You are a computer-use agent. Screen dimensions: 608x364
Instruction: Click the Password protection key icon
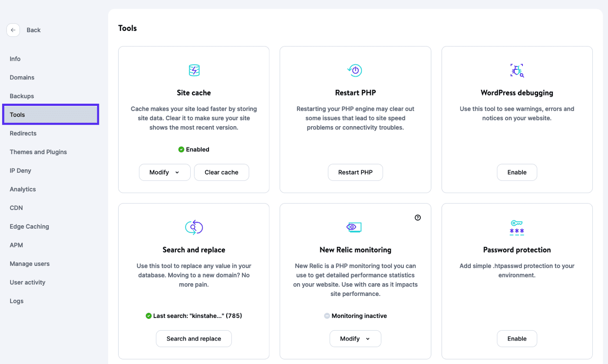[x=517, y=227]
